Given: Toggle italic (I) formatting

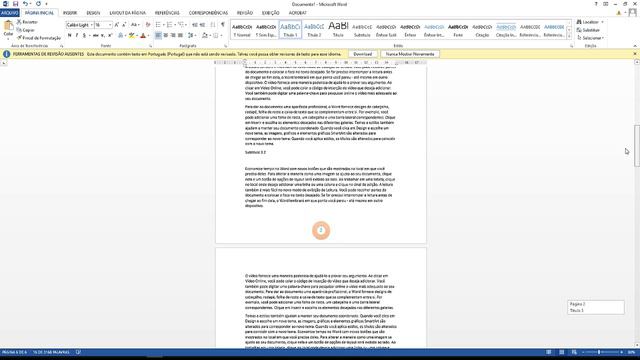Looking at the screenshot, I should tap(77, 36).
